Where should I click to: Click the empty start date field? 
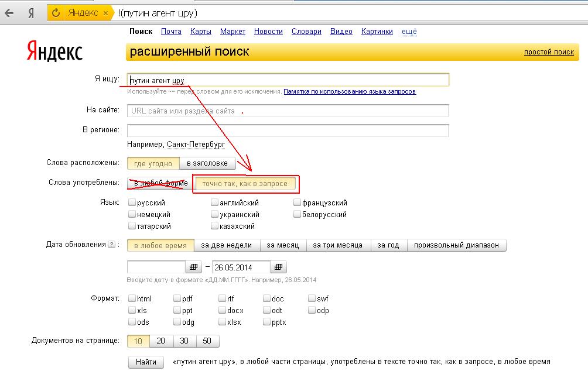point(156,267)
